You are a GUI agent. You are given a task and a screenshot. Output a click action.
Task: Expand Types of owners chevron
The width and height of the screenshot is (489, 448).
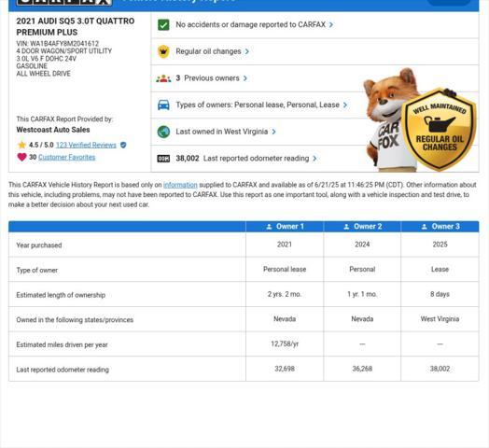coord(345,105)
